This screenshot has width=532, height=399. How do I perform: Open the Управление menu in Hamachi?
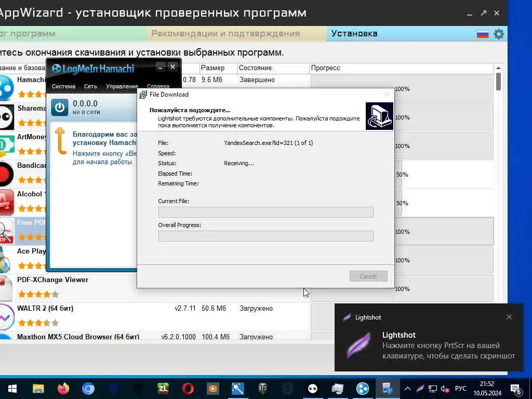tap(122, 87)
